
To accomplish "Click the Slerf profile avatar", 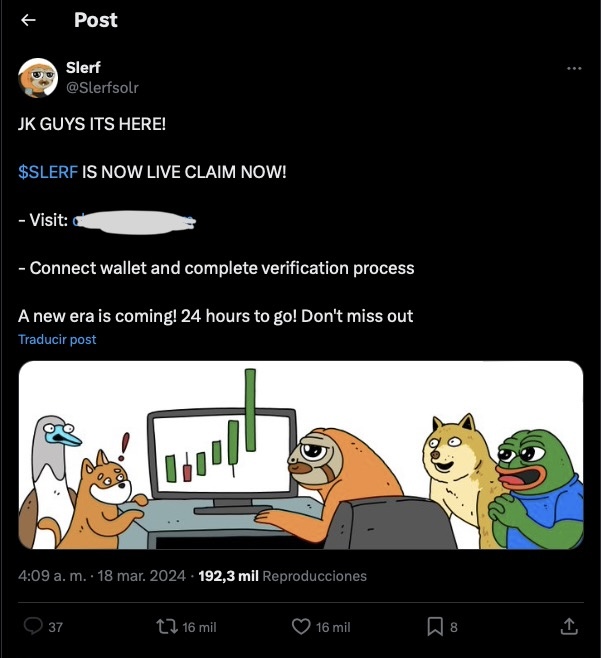I will 38,77.
